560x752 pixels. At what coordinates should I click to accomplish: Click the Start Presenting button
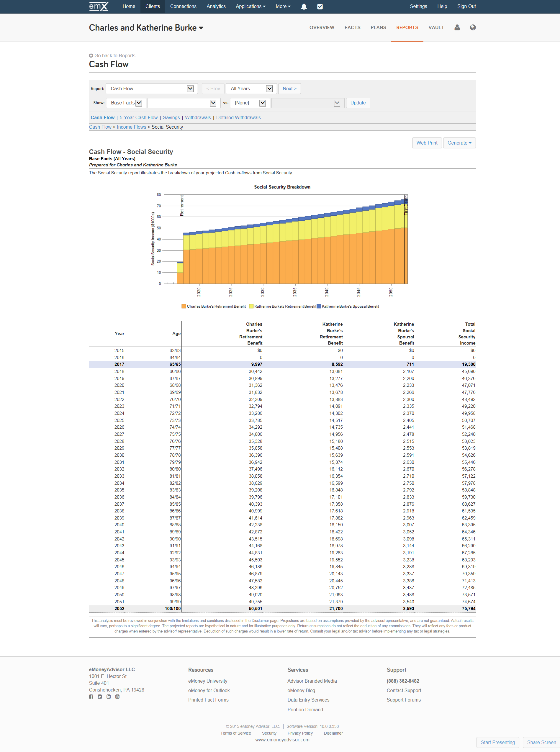tap(497, 742)
